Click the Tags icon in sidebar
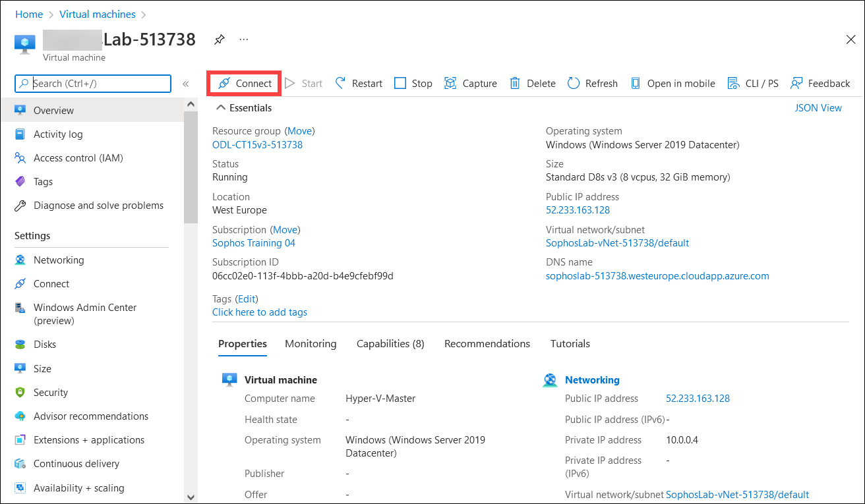The image size is (865, 504). [20, 182]
